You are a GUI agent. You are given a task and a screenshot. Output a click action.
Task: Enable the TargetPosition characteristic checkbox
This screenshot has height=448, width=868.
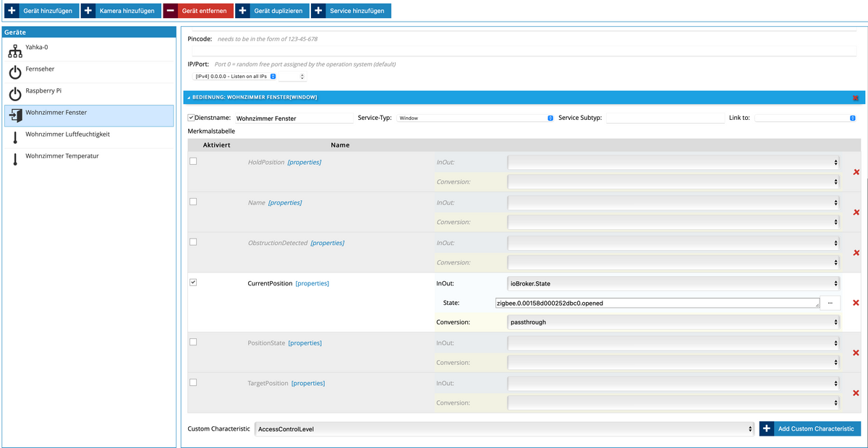pos(193,382)
